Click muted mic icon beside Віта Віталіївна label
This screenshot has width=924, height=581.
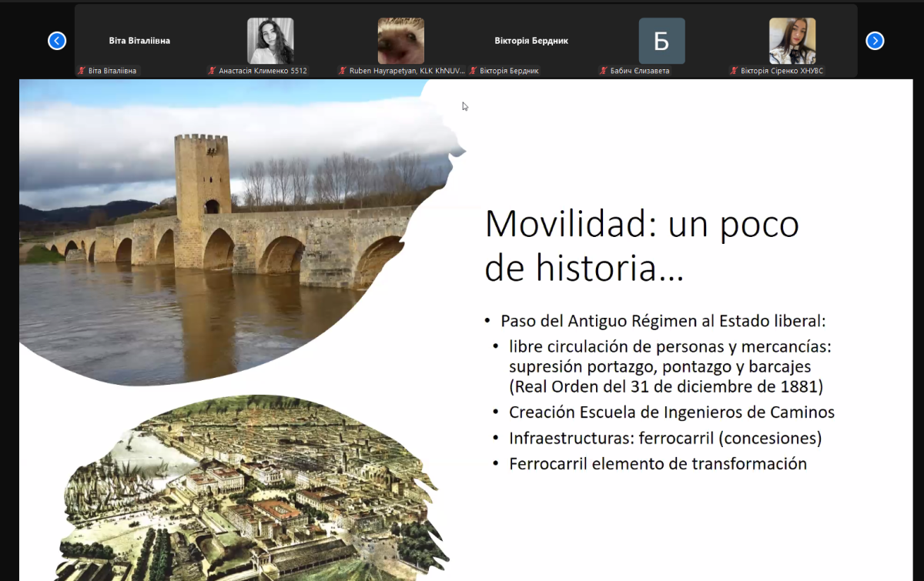(82, 71)
